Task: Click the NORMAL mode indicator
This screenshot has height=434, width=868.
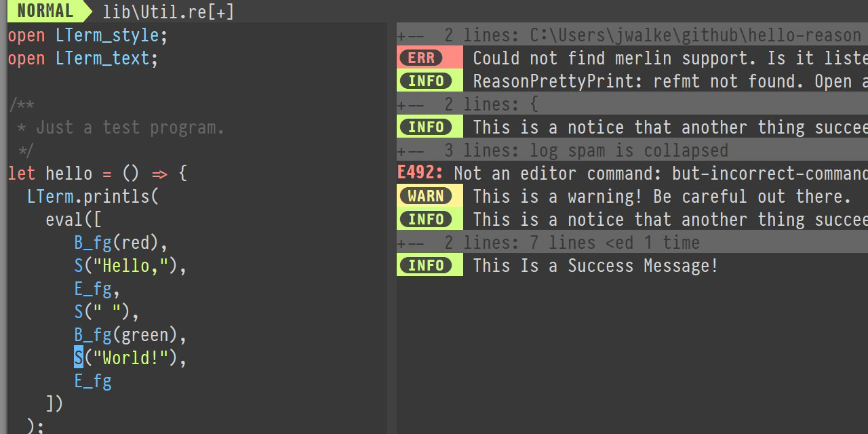Action: coord(45,11)
